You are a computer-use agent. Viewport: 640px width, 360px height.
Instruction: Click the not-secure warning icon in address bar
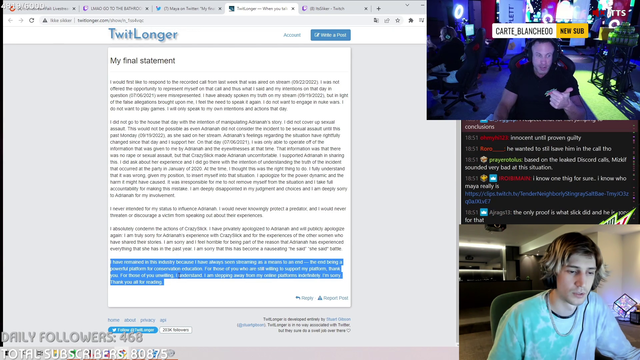pyautogui.click(x=45, y=20)
